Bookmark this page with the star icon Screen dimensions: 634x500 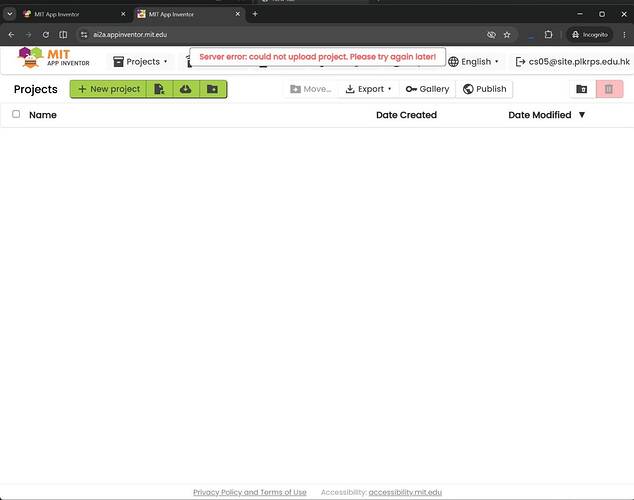coord(507,35)
